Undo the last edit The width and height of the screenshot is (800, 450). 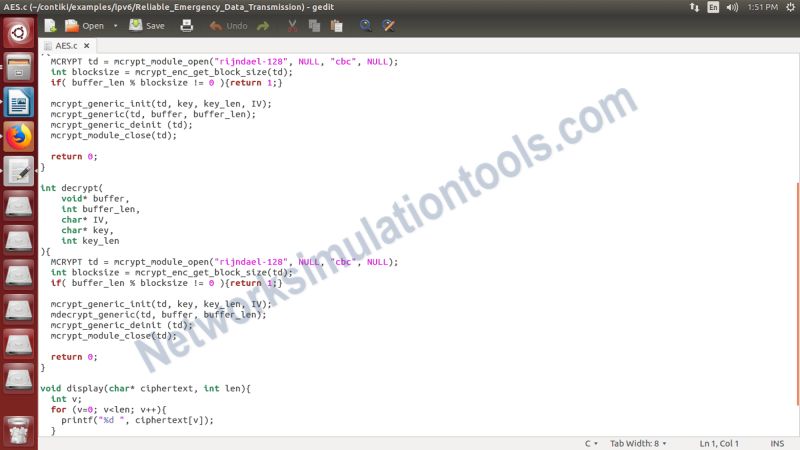(x=228, y=26)
